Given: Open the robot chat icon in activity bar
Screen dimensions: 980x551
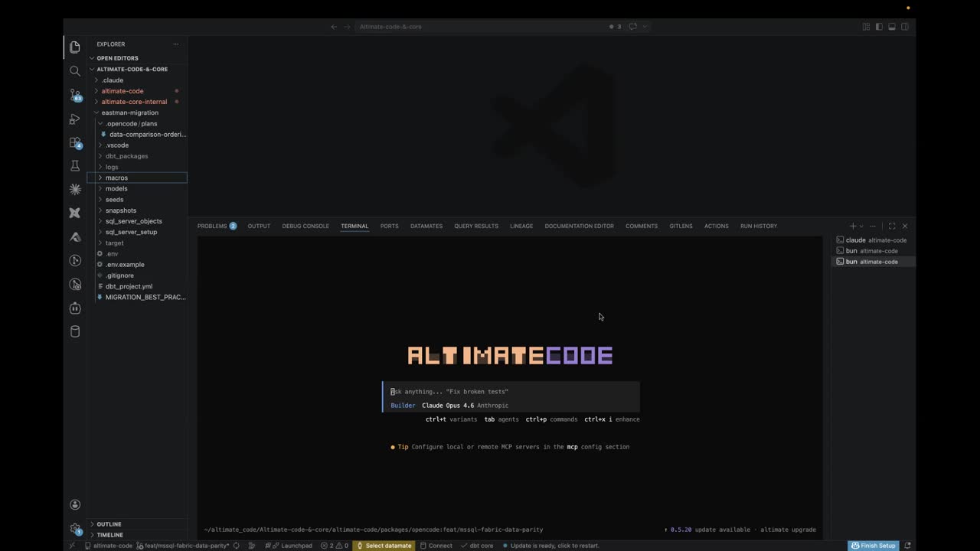Looking at the screenshot, I should tap(75, 308).
